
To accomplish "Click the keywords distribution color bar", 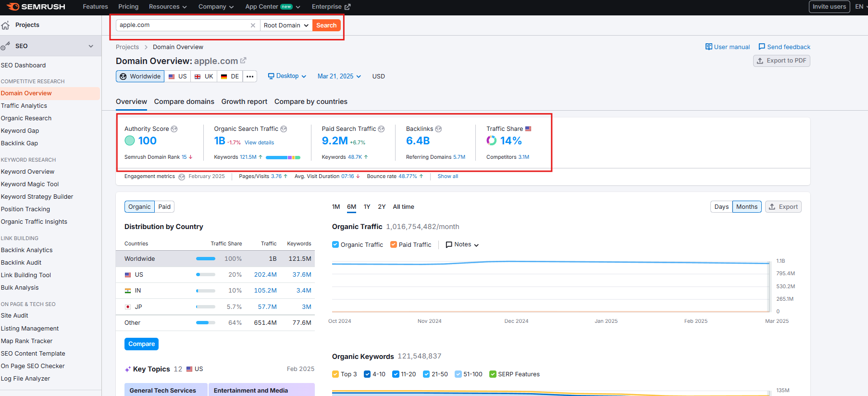I will 283,157.
